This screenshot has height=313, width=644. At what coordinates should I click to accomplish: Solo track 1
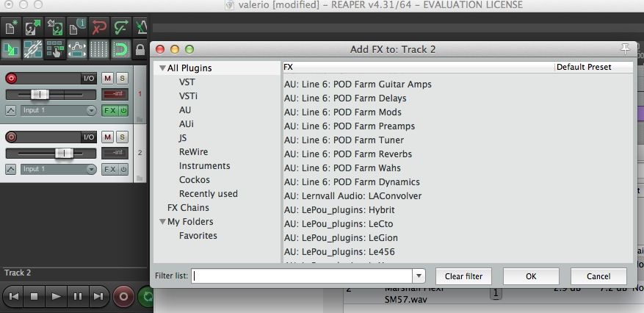122,79
